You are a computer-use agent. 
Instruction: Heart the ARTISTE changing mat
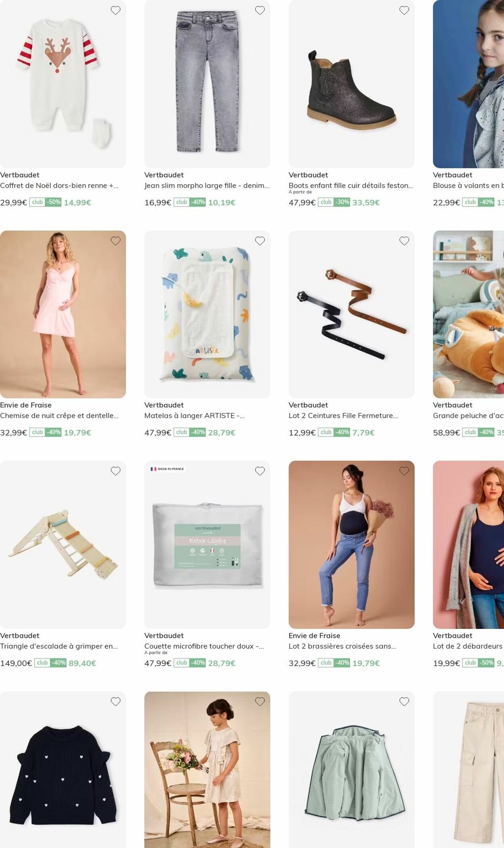click(260, 241)
